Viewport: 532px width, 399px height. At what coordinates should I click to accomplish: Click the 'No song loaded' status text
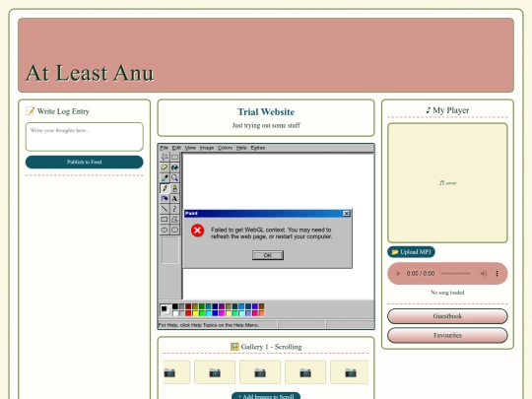(x=447, y=293)
